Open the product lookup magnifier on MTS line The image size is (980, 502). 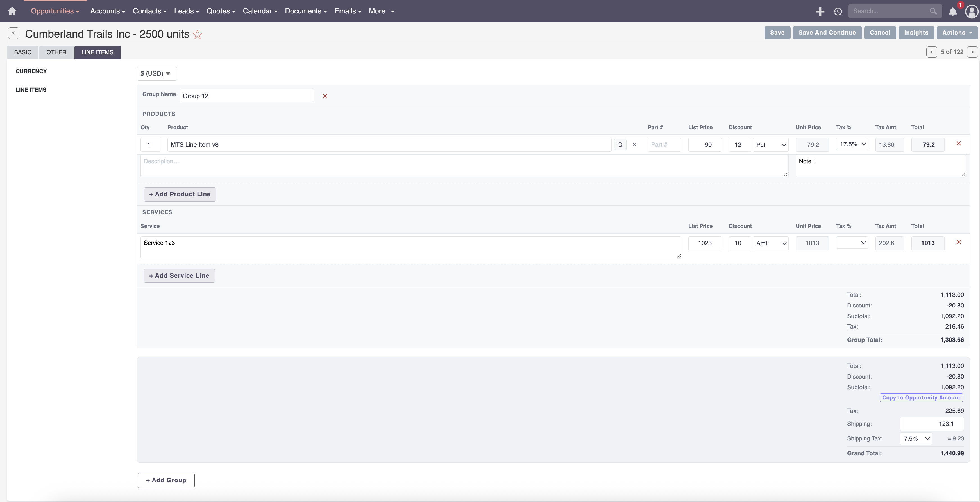click(x=620, y=145)
